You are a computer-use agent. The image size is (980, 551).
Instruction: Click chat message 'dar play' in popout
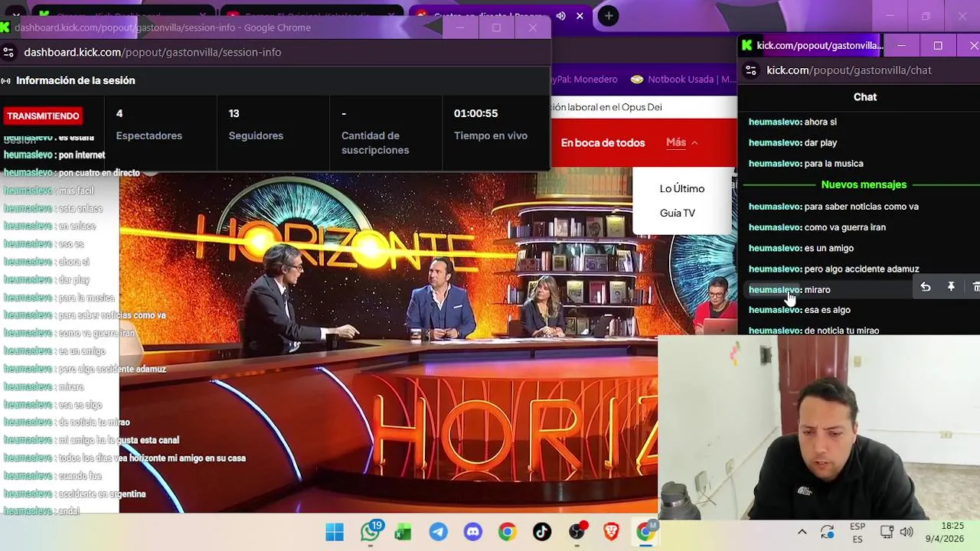820,142
